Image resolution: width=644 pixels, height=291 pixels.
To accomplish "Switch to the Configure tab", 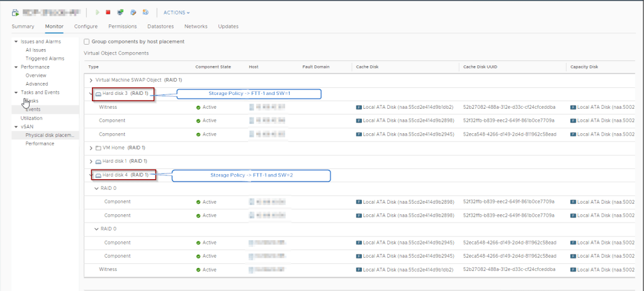I will [86, 26].
